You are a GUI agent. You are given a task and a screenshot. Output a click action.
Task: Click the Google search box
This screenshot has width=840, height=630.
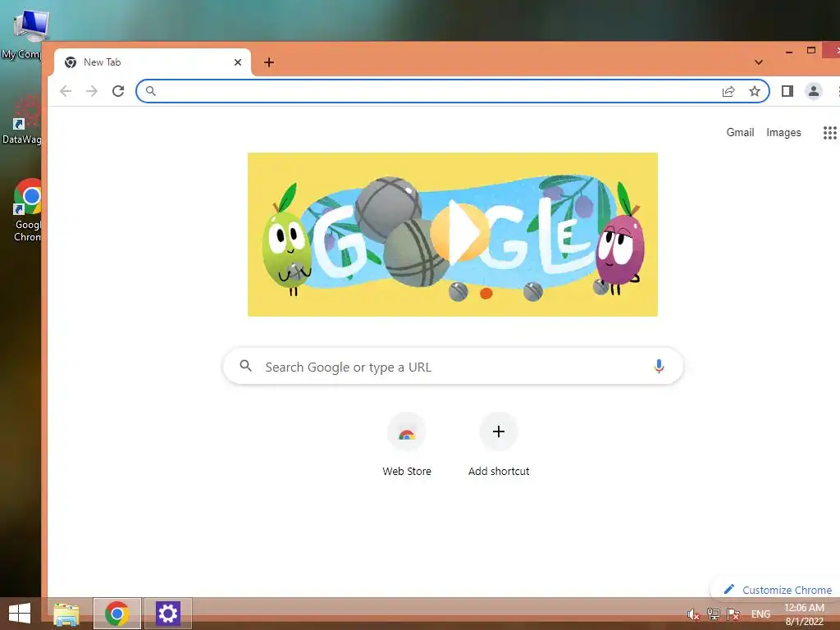click(x=453, y=367)
